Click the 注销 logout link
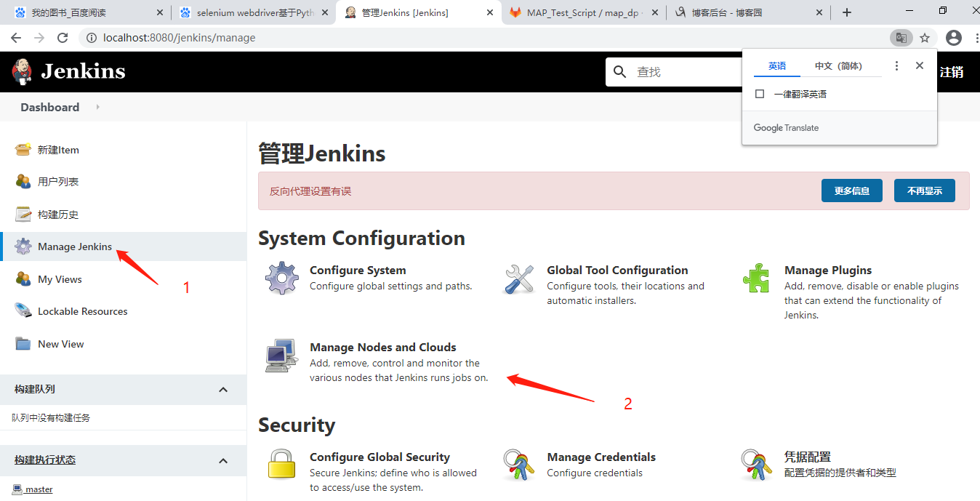The height and width of the screenshot is (501, 980). point(952,72)
